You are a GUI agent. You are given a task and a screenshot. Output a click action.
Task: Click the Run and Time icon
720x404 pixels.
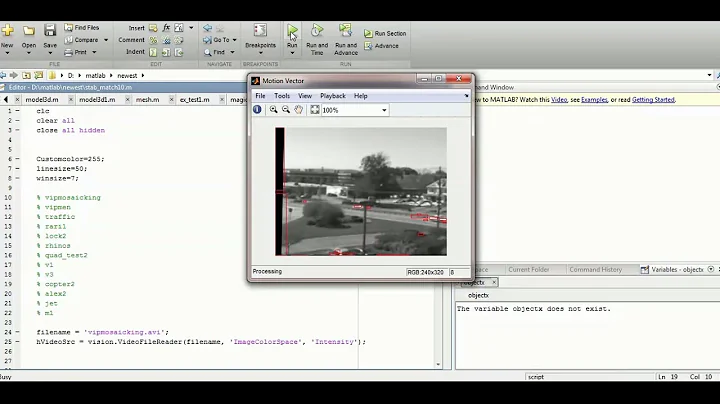pos(317,30)
